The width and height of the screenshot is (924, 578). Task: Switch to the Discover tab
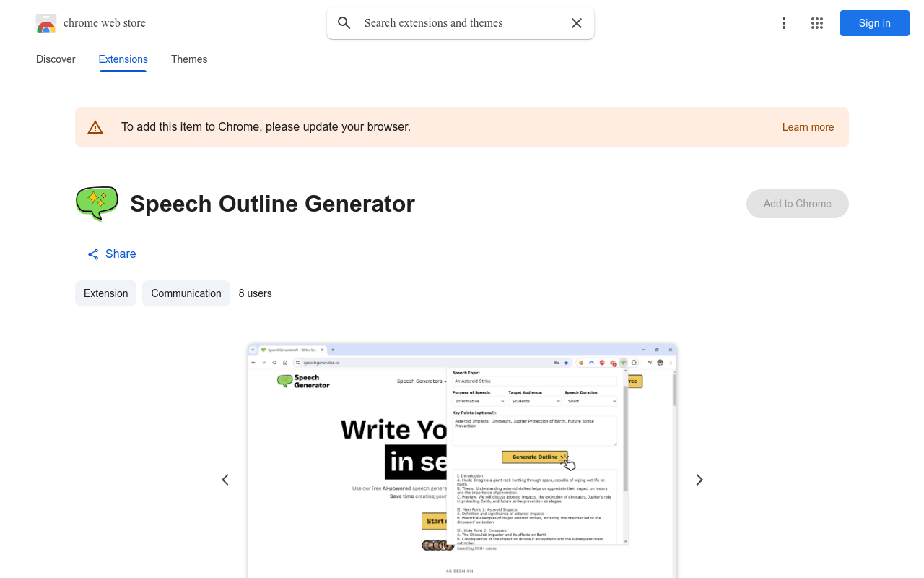point(56,59)
